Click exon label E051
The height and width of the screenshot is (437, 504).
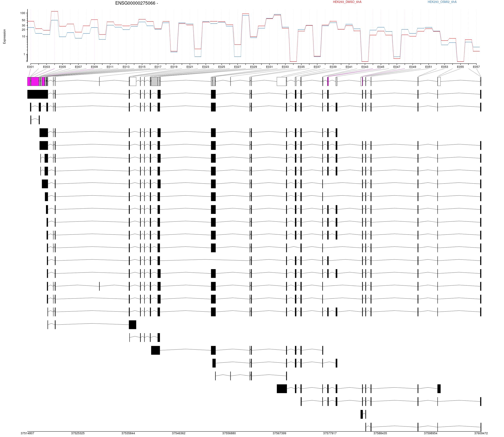(x=429, y=67)
